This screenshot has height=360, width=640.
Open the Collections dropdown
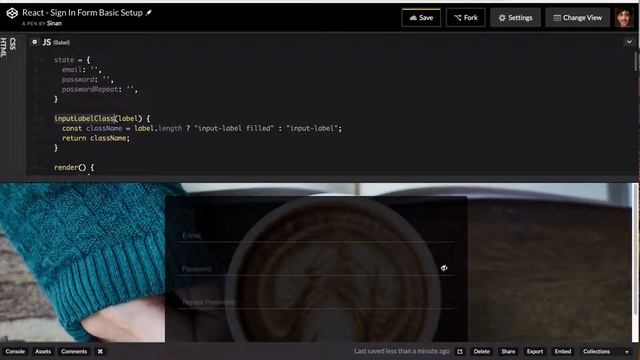pyautogui.click(x=605, y=351)
